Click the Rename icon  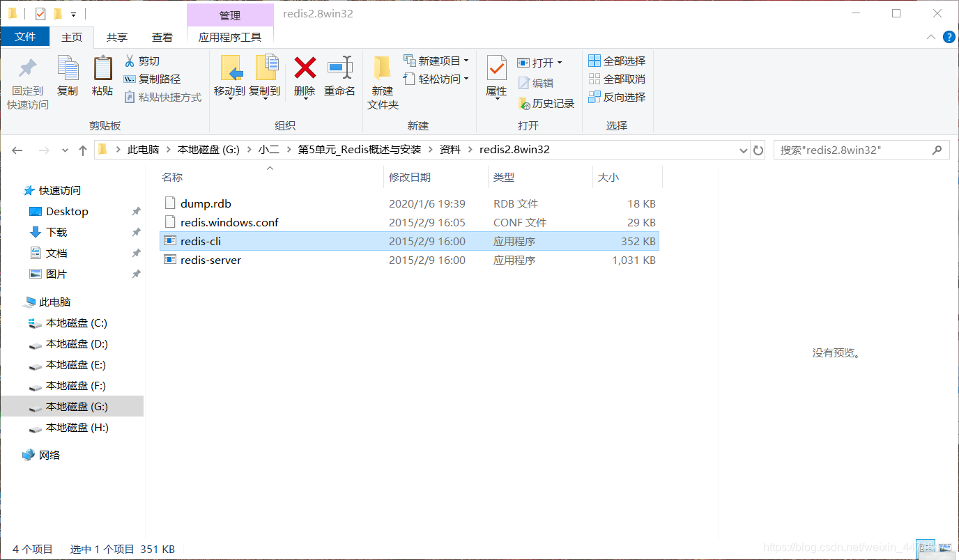click(x=340, y=68)
